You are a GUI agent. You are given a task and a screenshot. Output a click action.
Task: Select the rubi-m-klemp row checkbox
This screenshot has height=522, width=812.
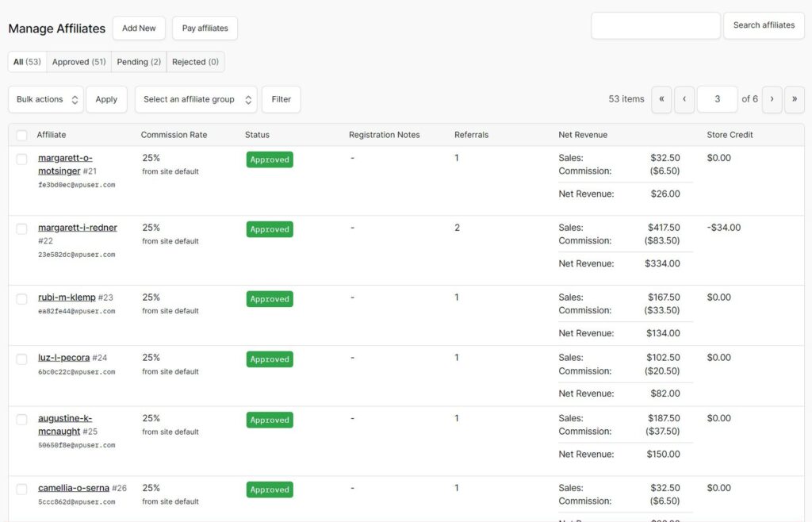21,299
